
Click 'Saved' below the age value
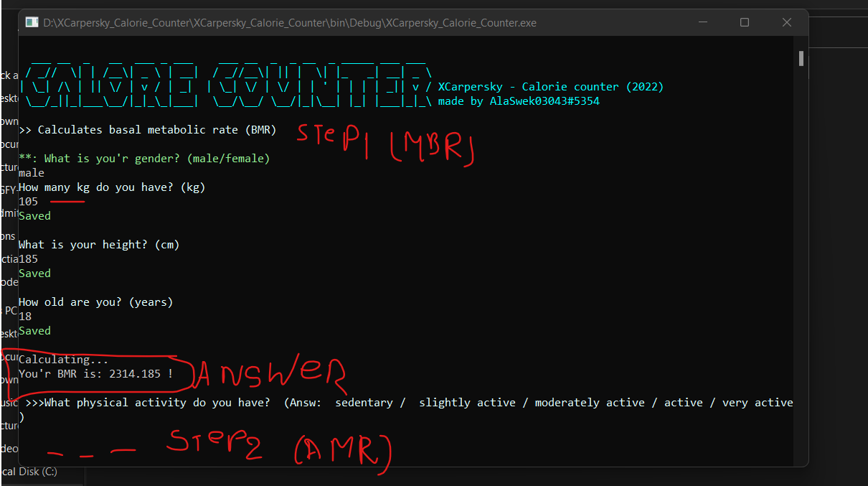click(34, 331)
